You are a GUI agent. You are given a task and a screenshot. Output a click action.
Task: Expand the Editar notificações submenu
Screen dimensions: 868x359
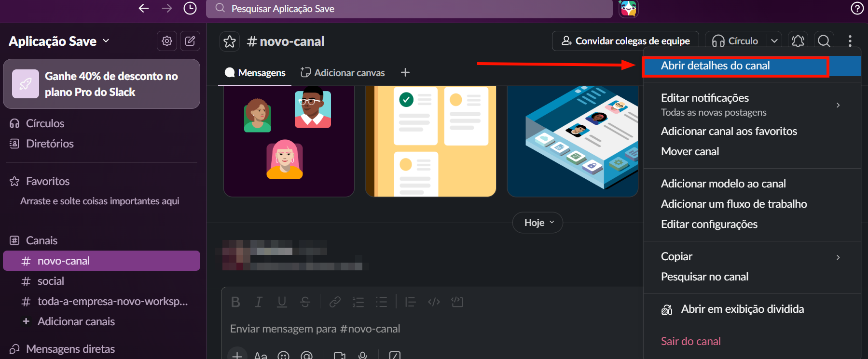[x=838, y=105]
